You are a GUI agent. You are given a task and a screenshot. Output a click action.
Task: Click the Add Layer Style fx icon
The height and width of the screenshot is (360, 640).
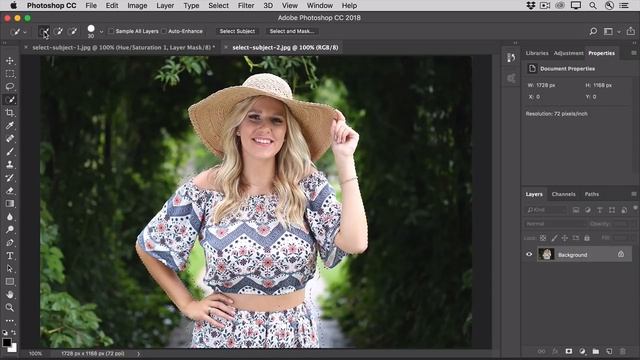click(x=555, y=351)
